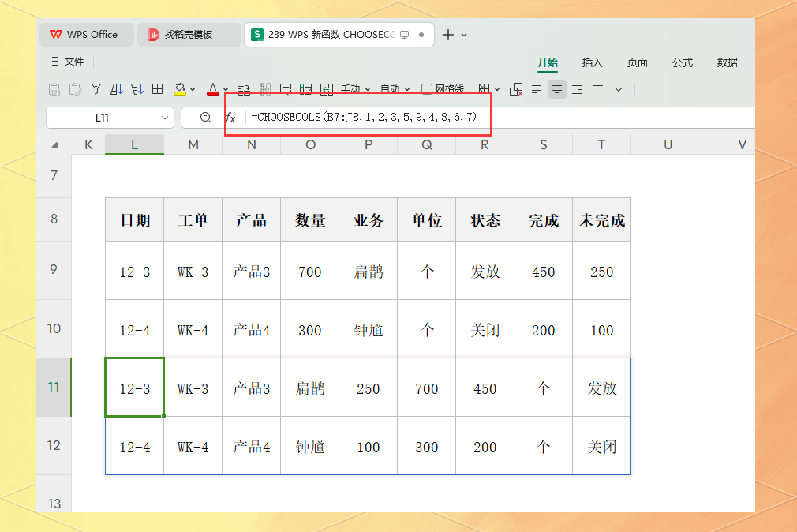Click the fx insert function icon
Screen dimensions: 797x532
point(230,118)
